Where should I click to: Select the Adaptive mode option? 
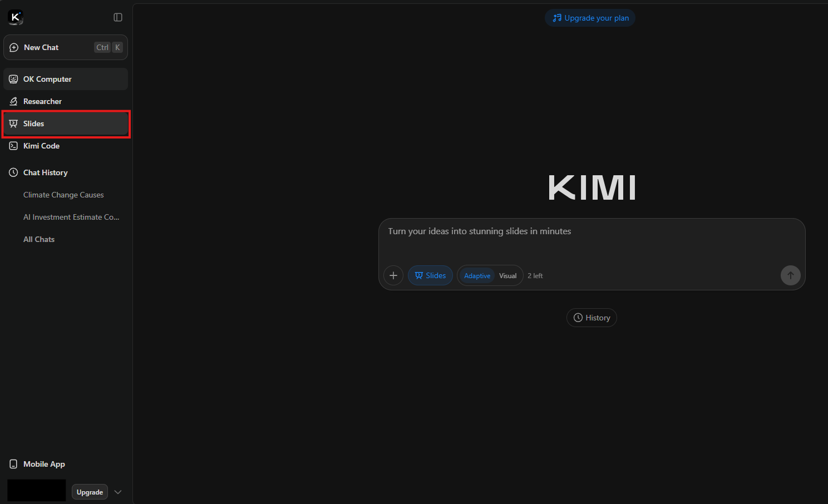tap(477, 276)
